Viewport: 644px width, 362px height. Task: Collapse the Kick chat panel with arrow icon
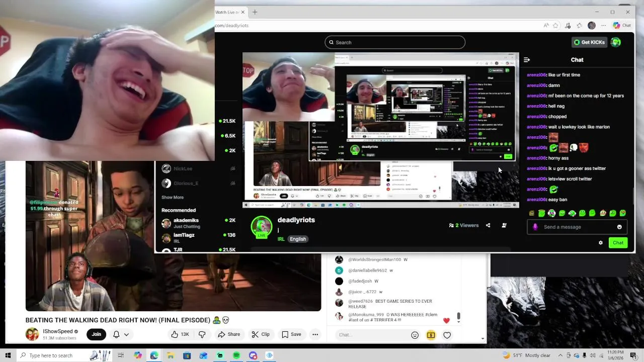click(527, 60)
